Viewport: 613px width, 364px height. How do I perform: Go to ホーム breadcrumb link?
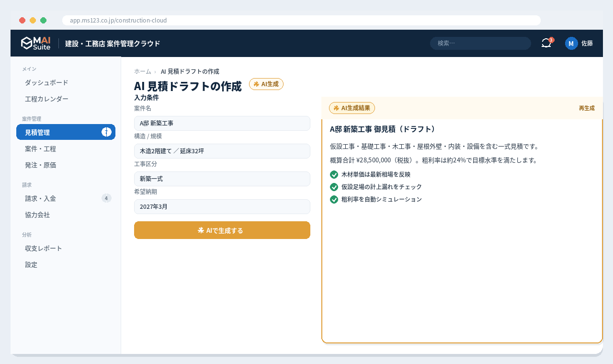tap(143, 71)
